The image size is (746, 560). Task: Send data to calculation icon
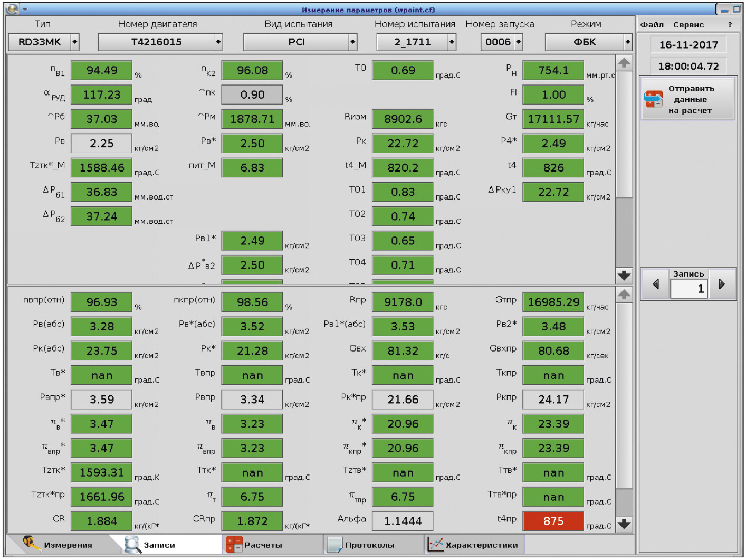point(654,99)
